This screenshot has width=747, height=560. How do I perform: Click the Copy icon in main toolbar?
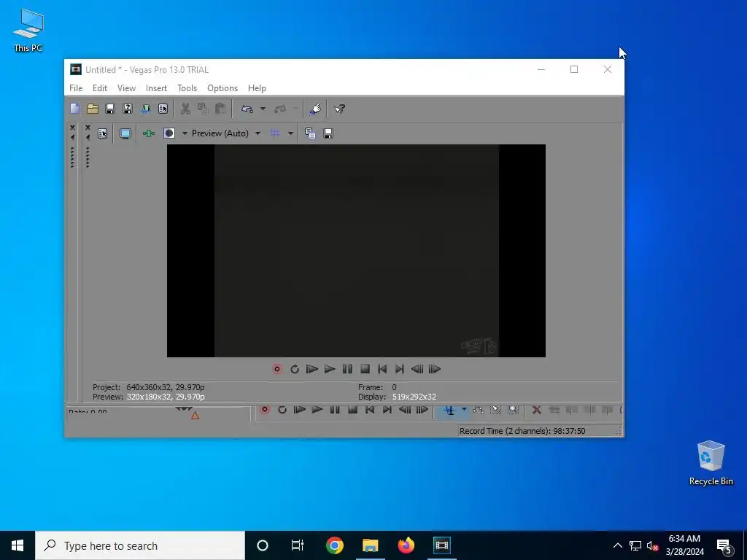(203, 109)
